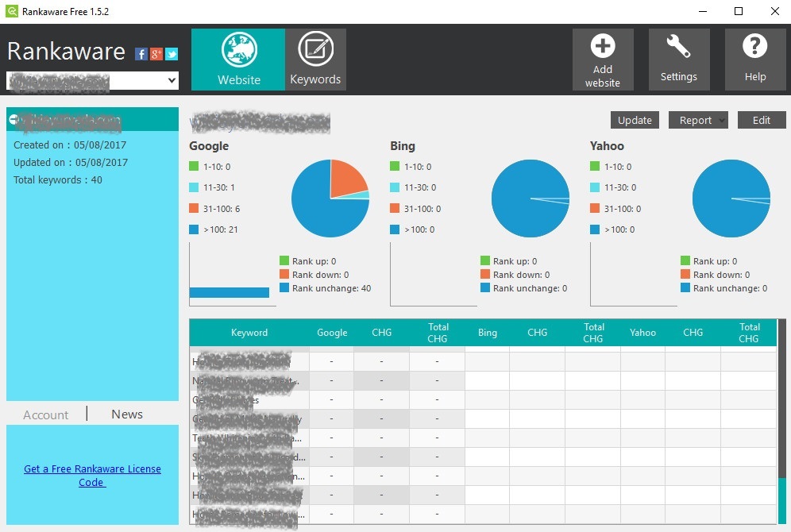Open the Google Plus social icon

(x=156, y=54)
